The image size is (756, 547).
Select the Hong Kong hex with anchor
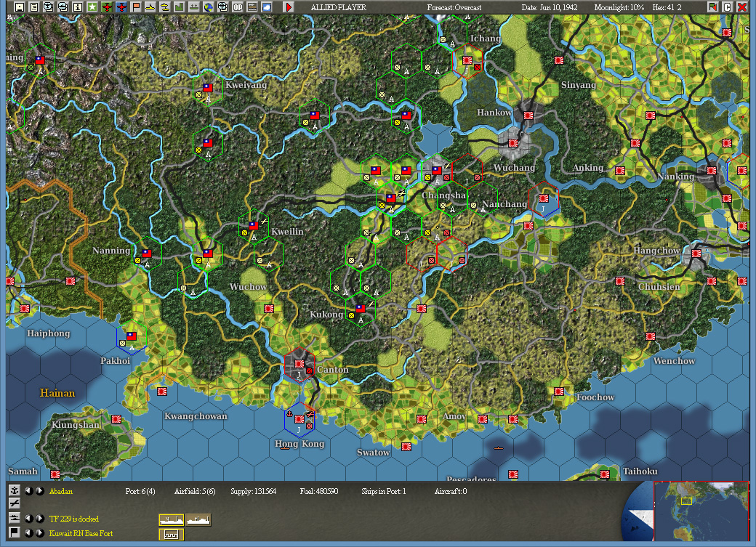[x=299, y=419]
